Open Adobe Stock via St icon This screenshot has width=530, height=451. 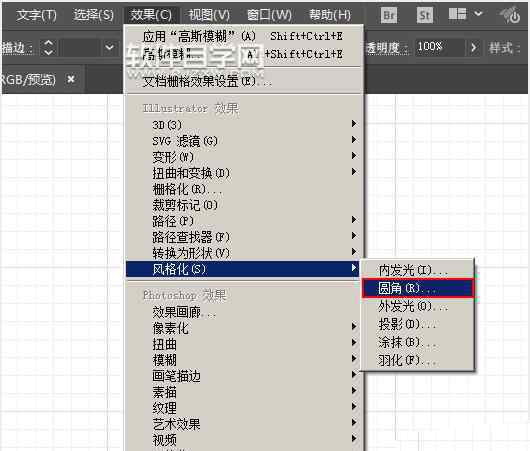tap(425, 15)
